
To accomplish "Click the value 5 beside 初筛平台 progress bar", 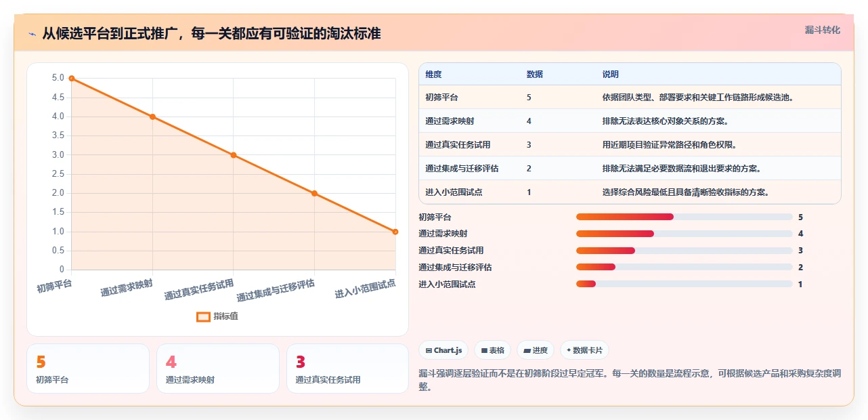I will coord(800,217).
